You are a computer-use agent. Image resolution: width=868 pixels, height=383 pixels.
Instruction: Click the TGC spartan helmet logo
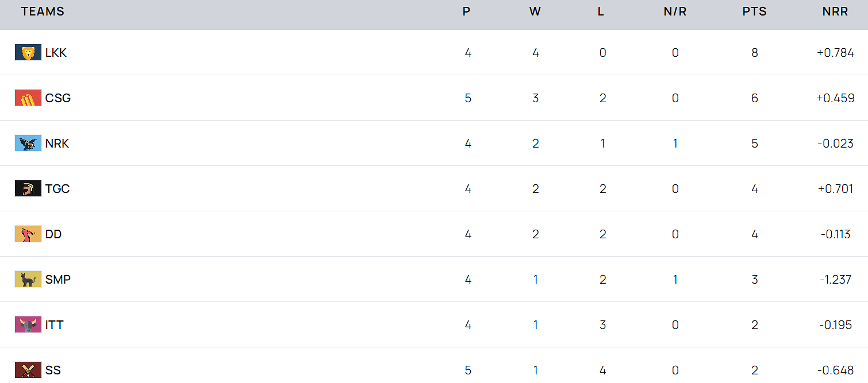[28, 189]
